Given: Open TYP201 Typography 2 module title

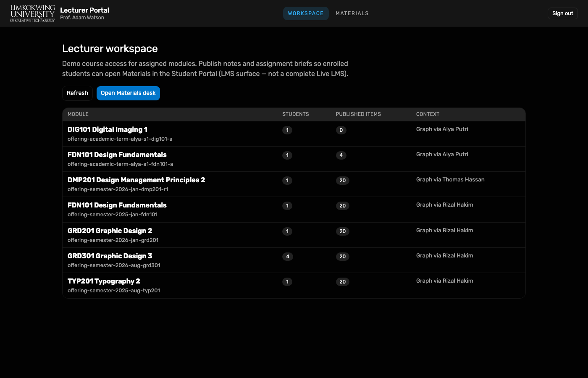Looking at the screenshot, I should coord(104,281).
